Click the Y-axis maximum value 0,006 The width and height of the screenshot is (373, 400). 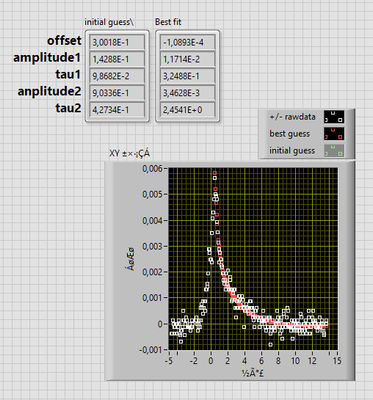tap(152, 169)
